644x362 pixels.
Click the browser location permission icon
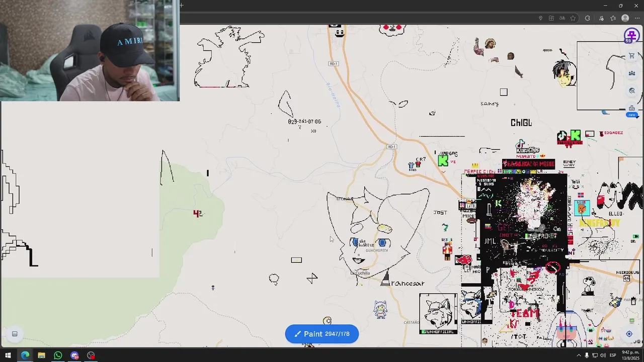pos(540,18)
